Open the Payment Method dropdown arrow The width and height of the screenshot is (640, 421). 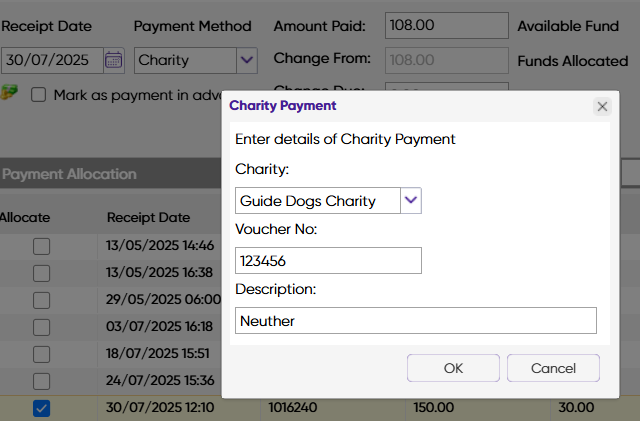[x=247, y=60]
